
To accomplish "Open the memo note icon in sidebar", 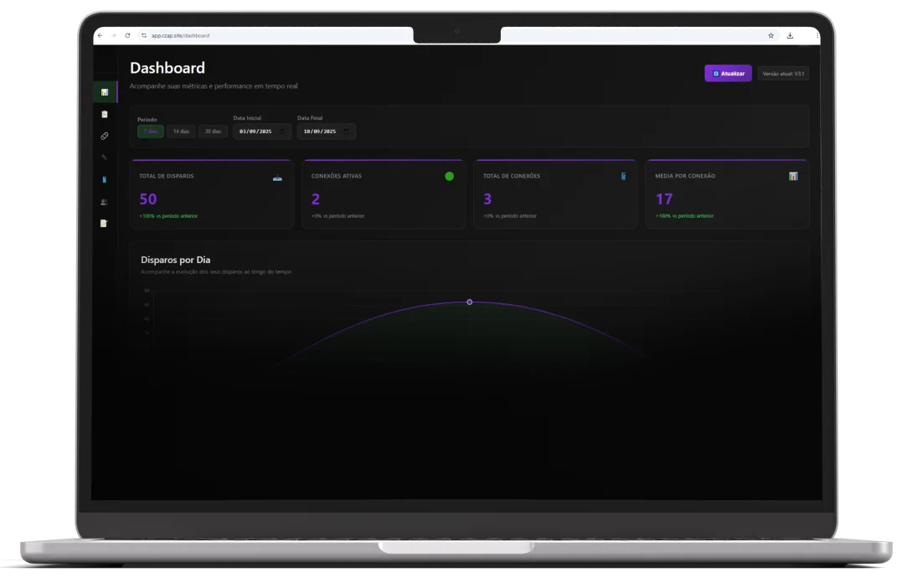I will click(x=104, y=224).
